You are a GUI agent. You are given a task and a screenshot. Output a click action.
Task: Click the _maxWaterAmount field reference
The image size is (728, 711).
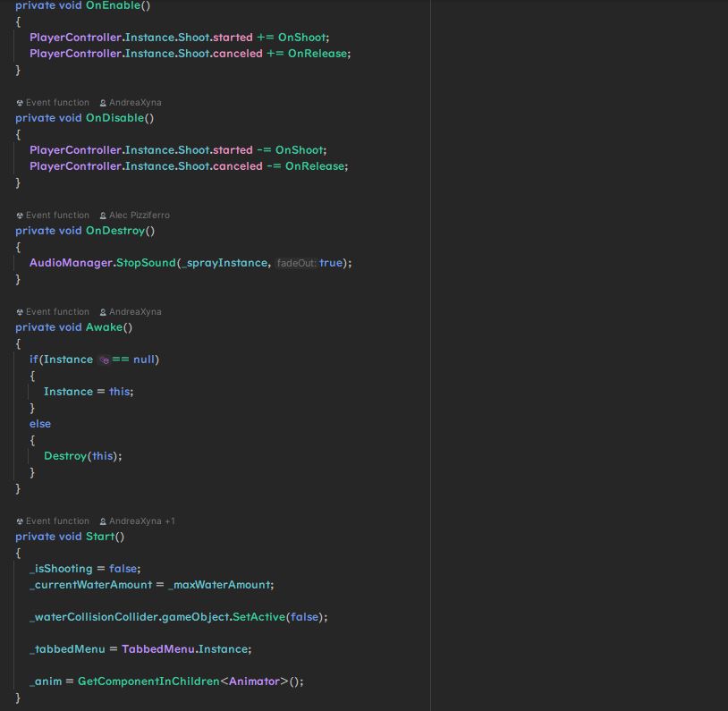point(218,585)
